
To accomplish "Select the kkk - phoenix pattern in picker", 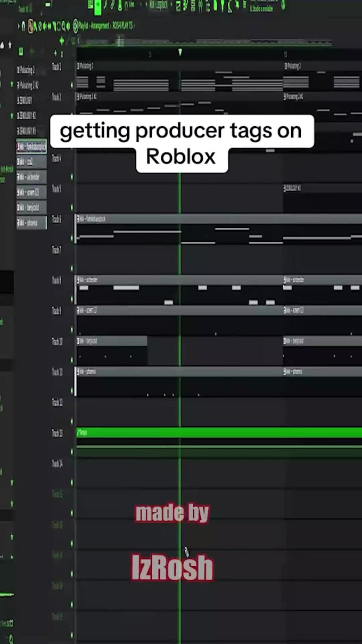I will tap(31, 223).
